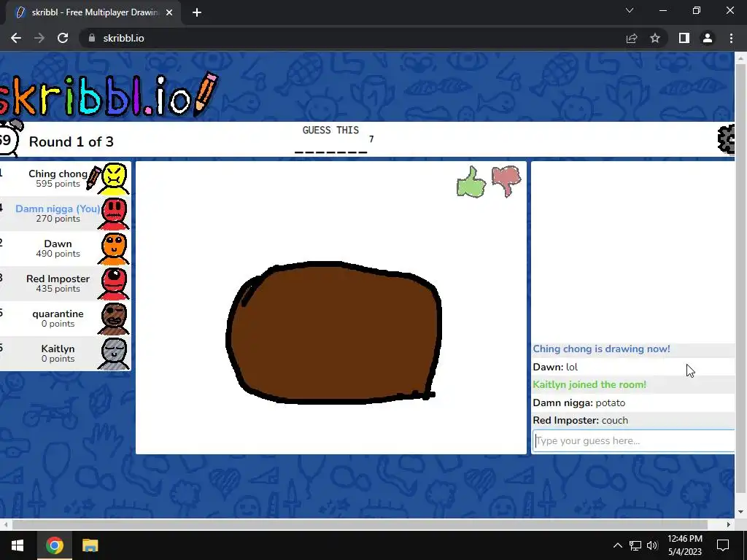Open the Chrome profile icon
The image size is (747, 560).
click(x=708, y=38)
